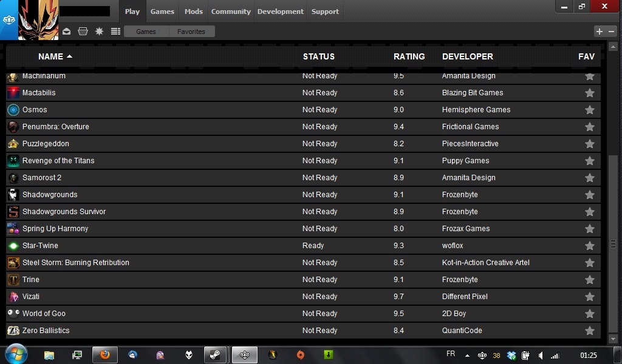Viewport: 622px width, 364px height.
Task: Open Firefox from the taskbar
Action: 105,354
